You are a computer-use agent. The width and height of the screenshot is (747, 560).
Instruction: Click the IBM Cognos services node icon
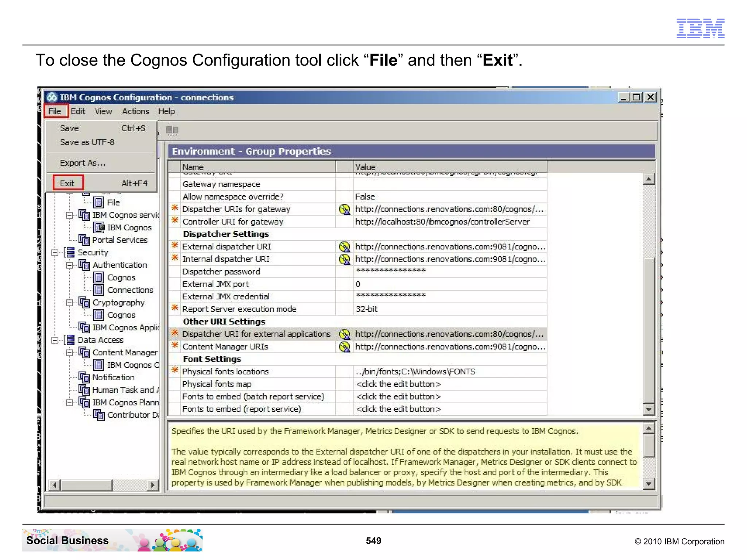pyautogui.click(x=84, y=215)
